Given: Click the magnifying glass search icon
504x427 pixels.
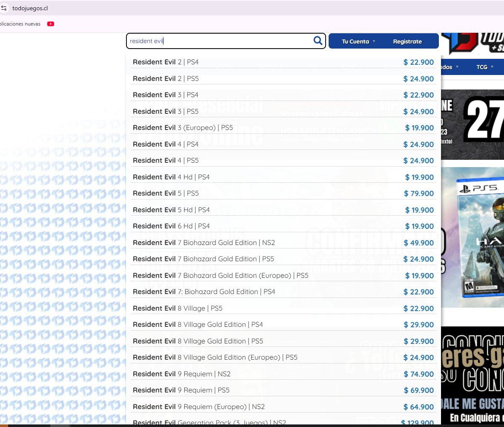Looking at the screenshot, I should tap(318, 40).
